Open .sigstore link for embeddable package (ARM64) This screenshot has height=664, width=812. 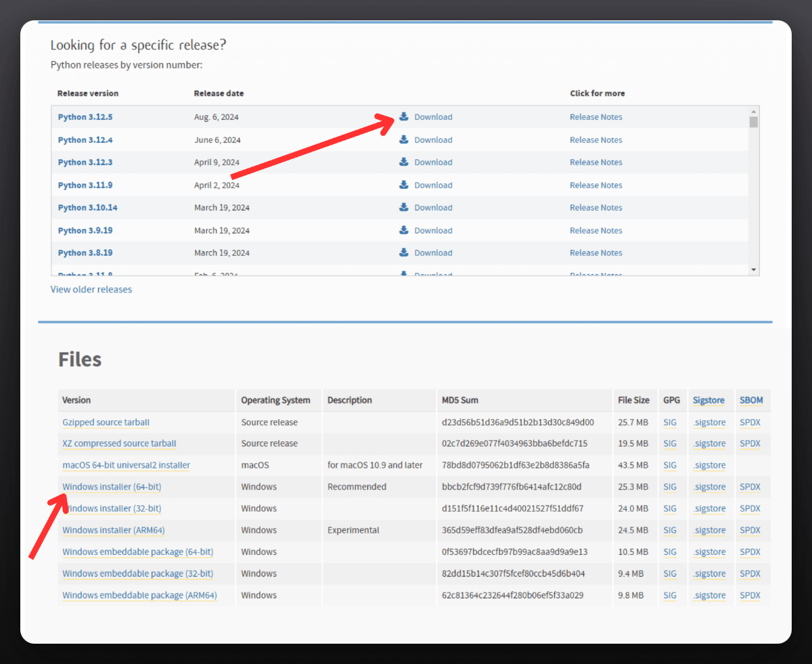coord(709,596)
